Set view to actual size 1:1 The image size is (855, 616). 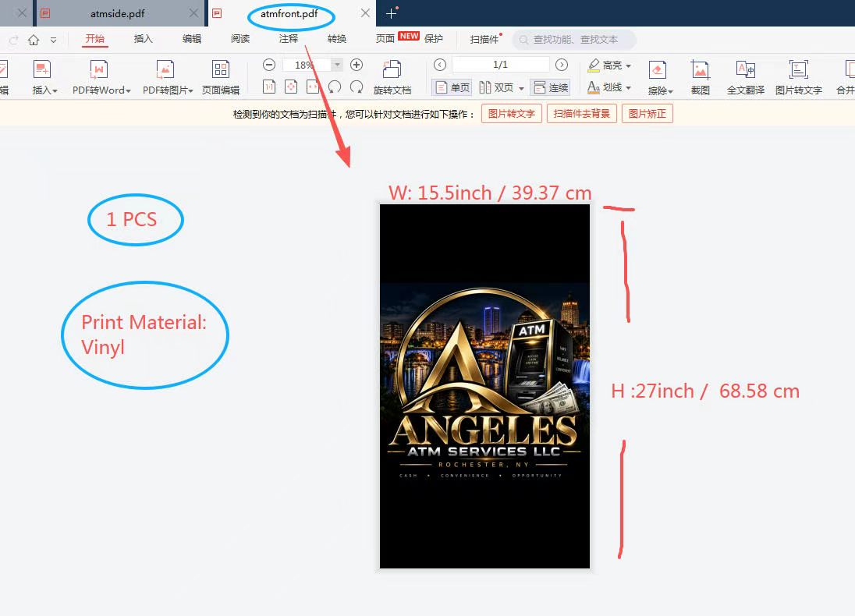click(269, 87)
